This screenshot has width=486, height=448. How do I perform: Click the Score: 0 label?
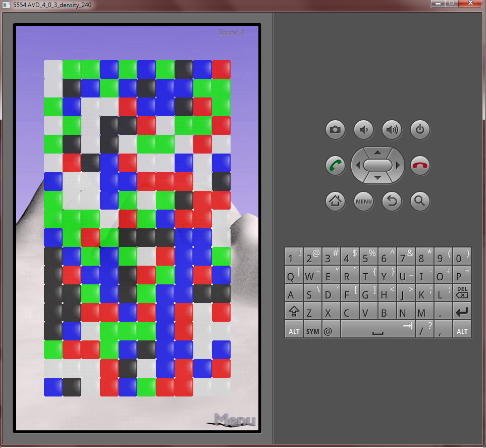231,32
